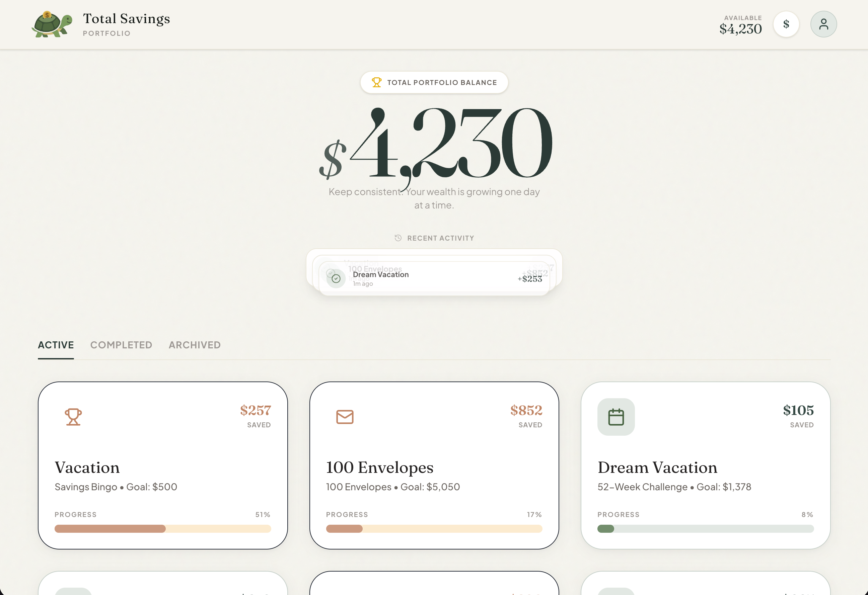This screenshot has height=595, width=868.
Task: Click the Total Portfolio Balance pill
Action: 434,82
